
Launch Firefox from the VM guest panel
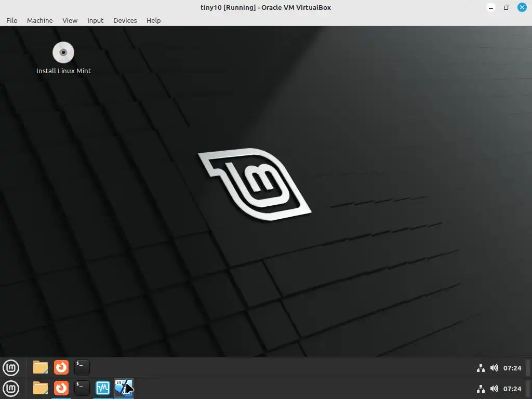(61, 367)
